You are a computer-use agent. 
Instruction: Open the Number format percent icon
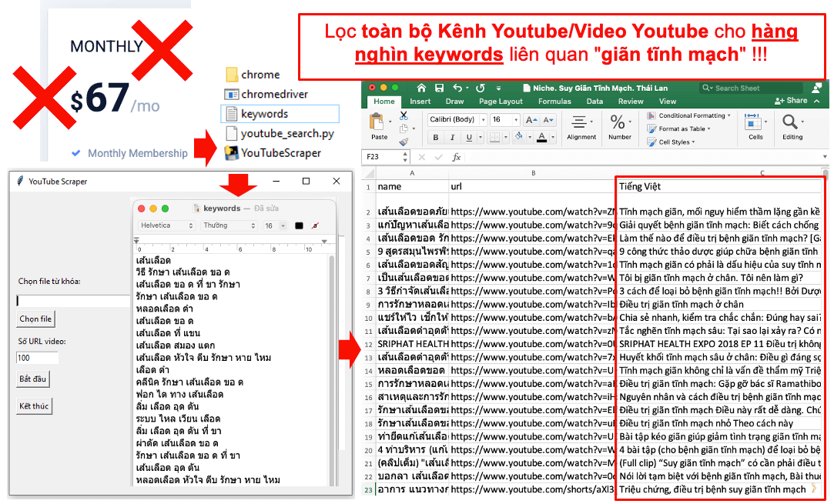(x=618, y=122)
